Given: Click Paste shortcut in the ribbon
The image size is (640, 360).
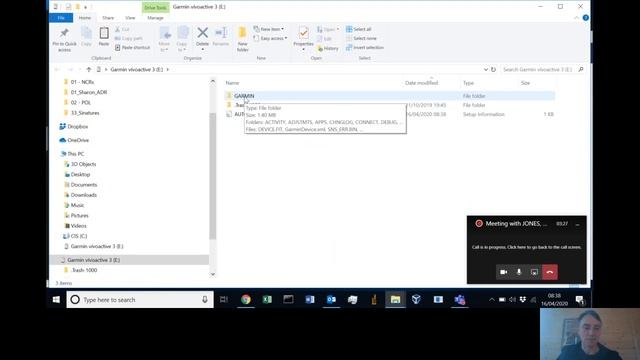Looking at the screenshot, I should [133, 47].
